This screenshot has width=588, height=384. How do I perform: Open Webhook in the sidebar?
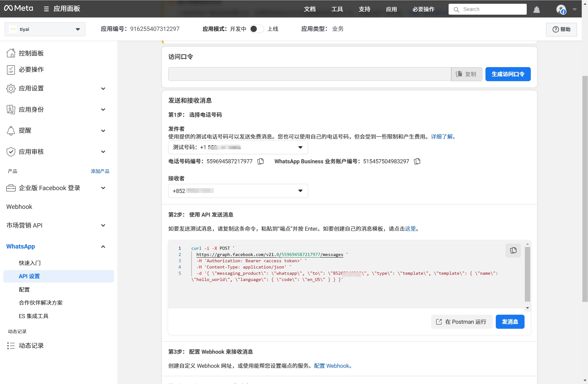point(19,207)
